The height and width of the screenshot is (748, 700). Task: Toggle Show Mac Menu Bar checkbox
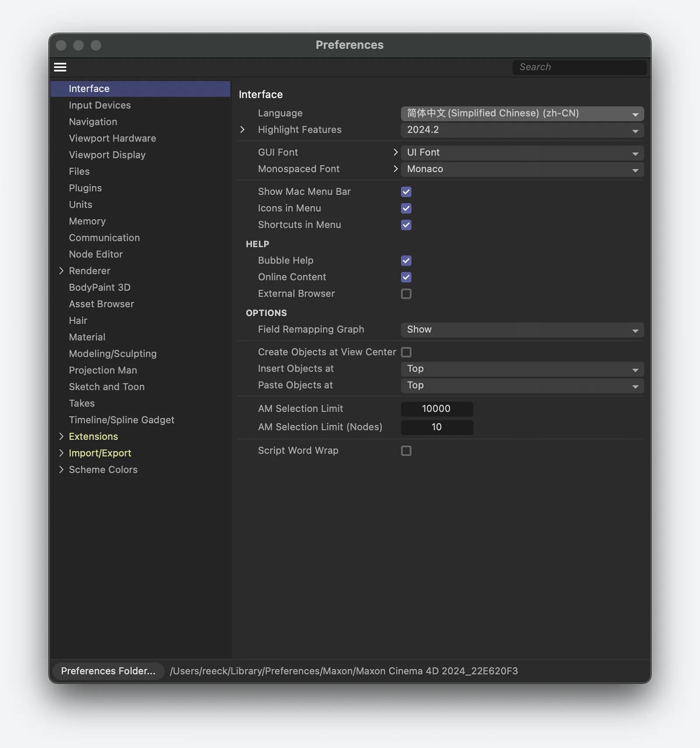406,192
